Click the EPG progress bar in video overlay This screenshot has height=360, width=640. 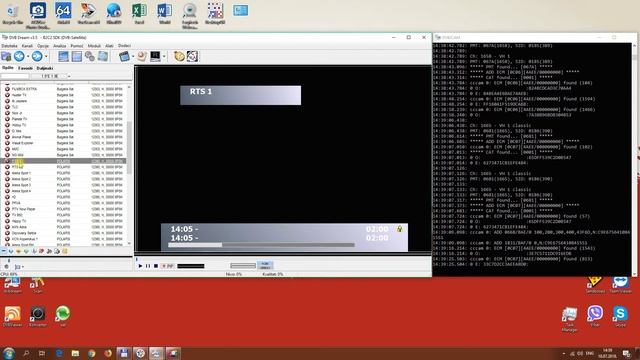pyautogui.click(x=261, y=245)
